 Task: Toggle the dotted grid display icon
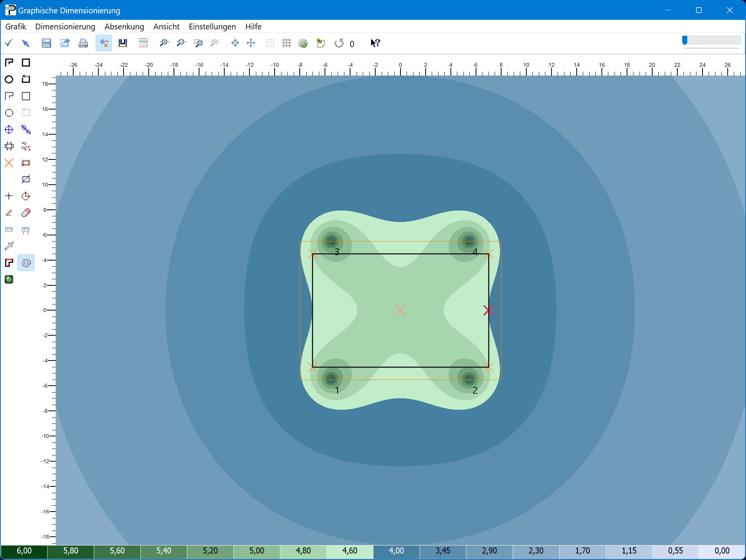point(270,43)
